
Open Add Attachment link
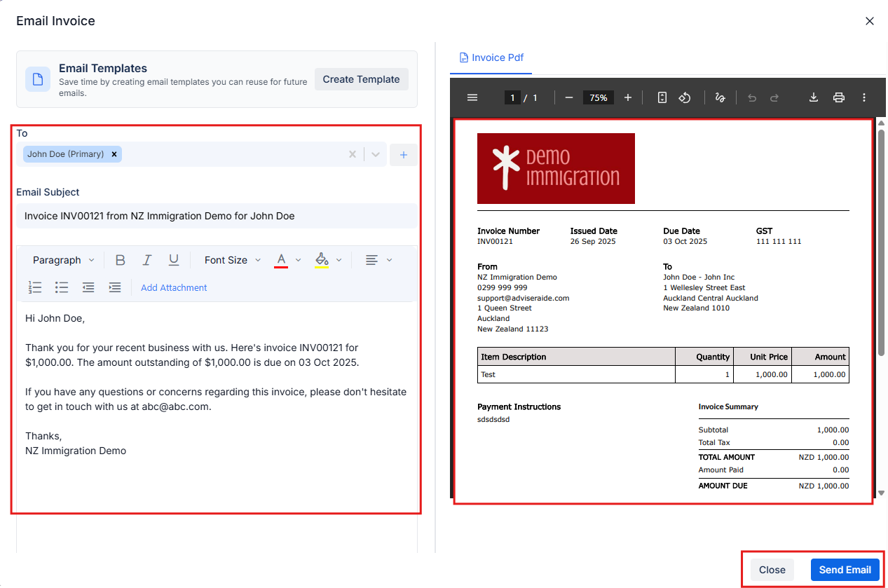click(173, 287)
